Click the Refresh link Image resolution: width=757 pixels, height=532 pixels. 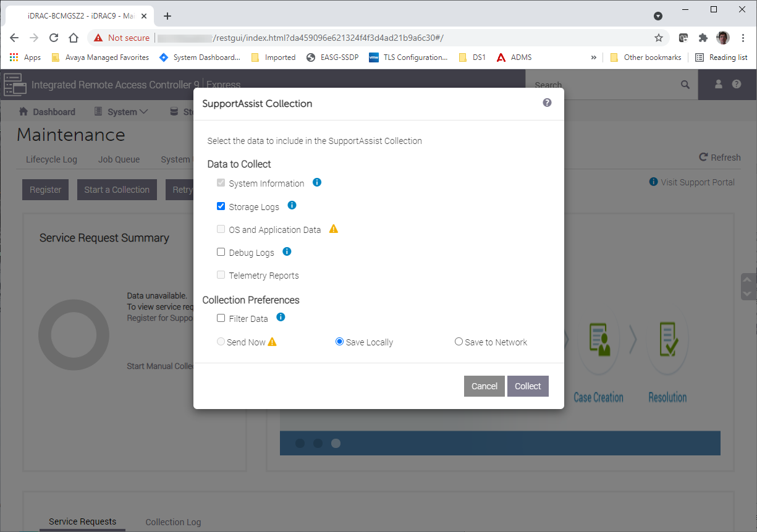click(x=719, y=158)
